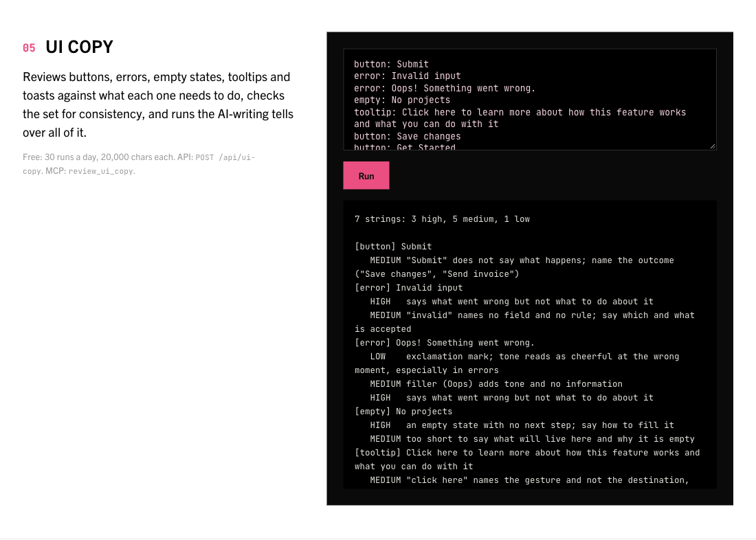
Task: Click the pink Run button
Action: tap(366, 175)
